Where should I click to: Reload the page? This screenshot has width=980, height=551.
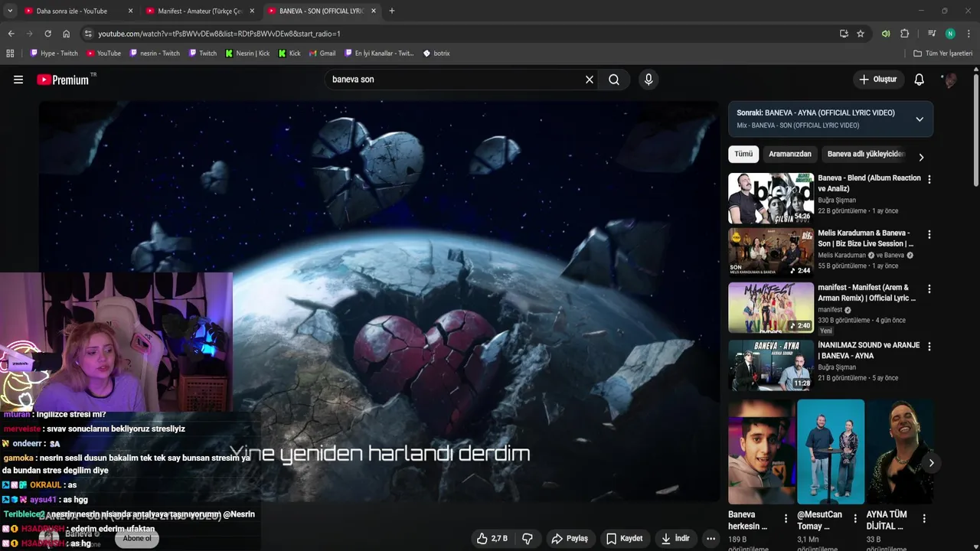point(47,34)
